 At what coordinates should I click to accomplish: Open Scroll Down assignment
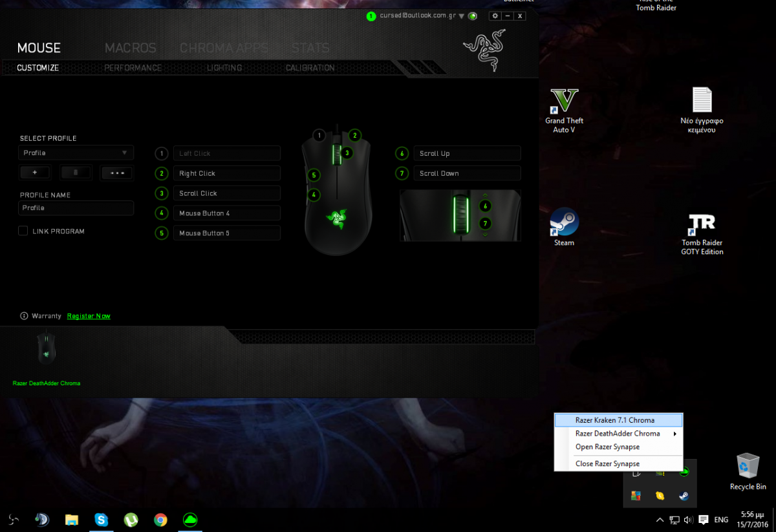[467, 173]
